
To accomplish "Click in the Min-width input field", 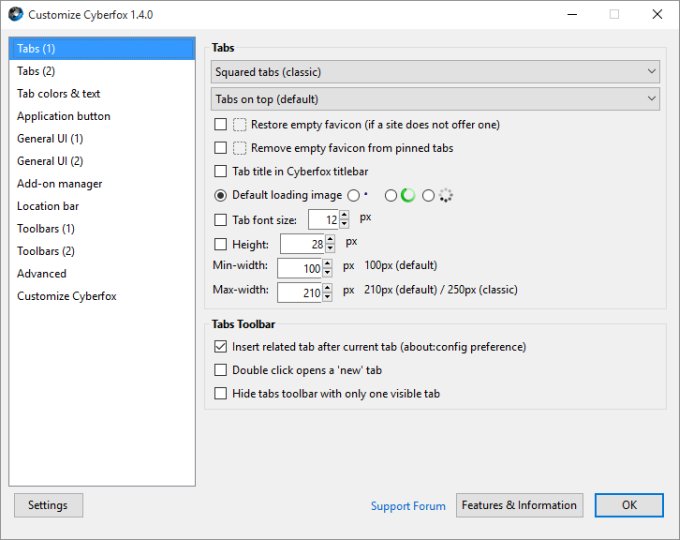I will click(299, 268).
